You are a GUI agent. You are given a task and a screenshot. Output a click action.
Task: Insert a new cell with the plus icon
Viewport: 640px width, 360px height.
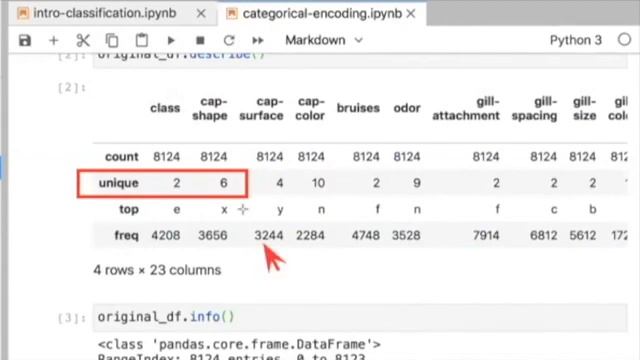53,40
